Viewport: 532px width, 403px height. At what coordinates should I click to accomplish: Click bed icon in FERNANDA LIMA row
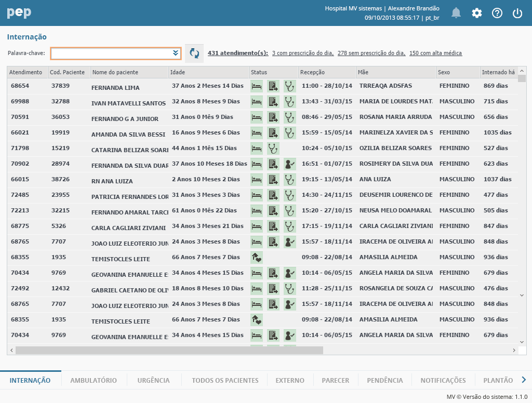click(x=257, y=86)
